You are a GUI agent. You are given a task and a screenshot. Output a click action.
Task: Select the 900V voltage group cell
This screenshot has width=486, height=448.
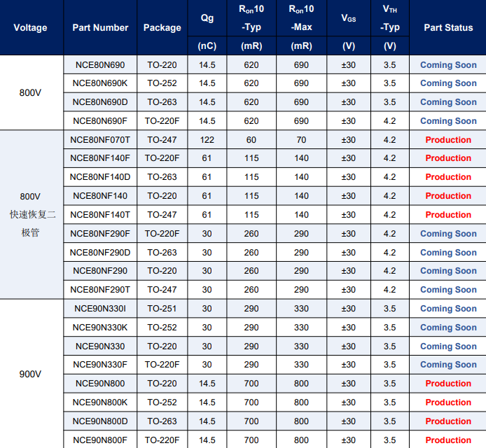[x=31, y=374]
